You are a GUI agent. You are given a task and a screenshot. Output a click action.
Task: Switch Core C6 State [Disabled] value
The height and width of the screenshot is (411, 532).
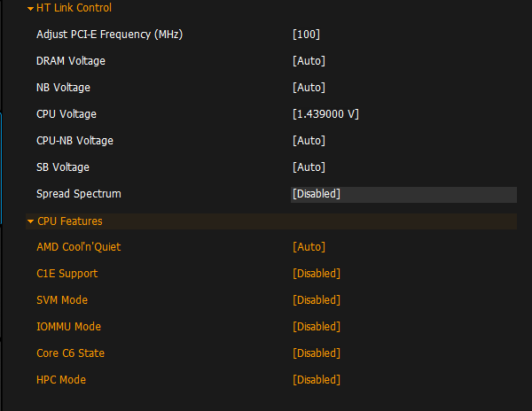tap(317, 353)
